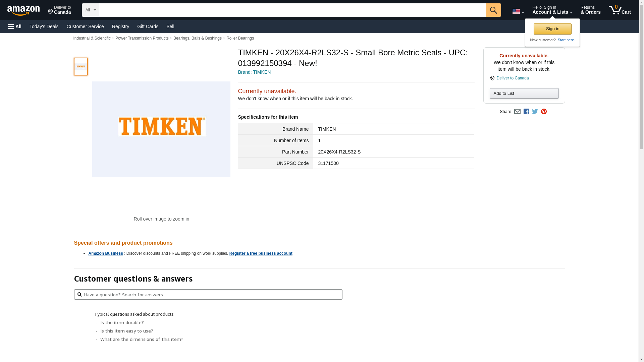Open the shopping cart icon
The width and height of the screenshot is (644, 362).
(x=620, y=10)
